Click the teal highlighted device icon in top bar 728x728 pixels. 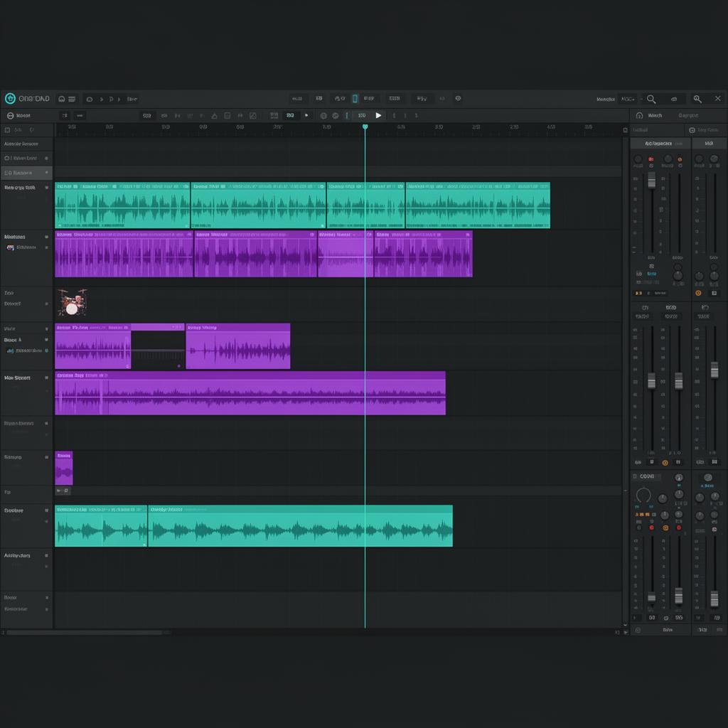tap(355, 98)
